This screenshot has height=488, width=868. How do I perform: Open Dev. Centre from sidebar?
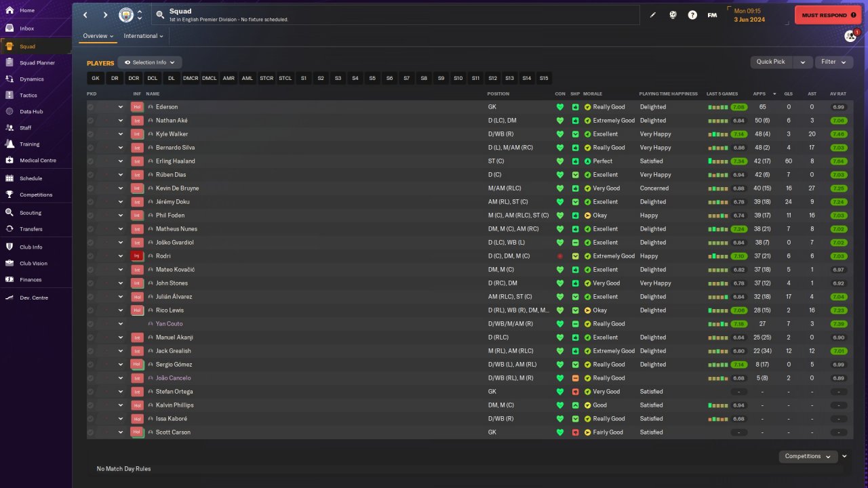[x=34, y=298]
